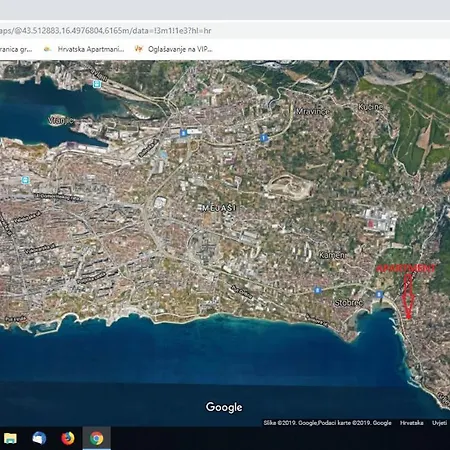Click the road 1 shield near Mravince
Image resolution: width=450 pixels, height=450 pixels.
click(264, 137)
